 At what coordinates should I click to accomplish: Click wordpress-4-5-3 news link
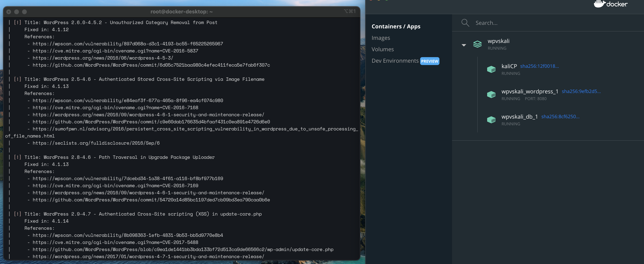click(x=103, y=58)
